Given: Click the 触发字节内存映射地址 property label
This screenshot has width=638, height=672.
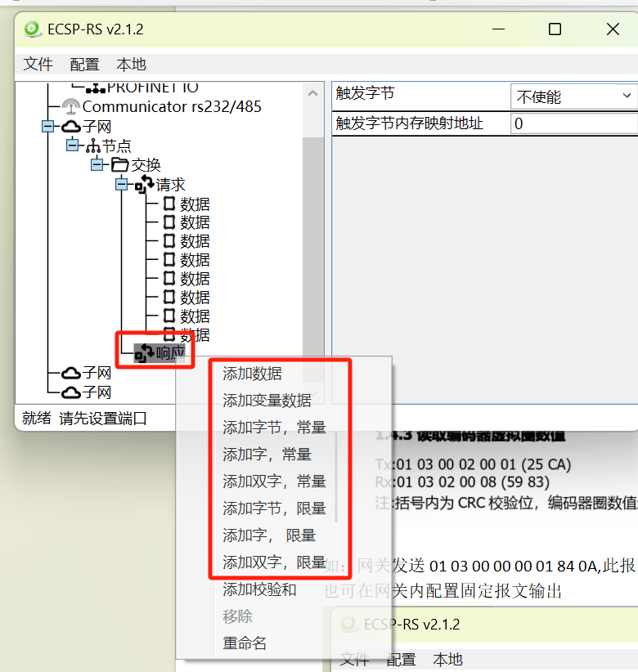Looking at the screenshot, I should click(x=410, y=123).
